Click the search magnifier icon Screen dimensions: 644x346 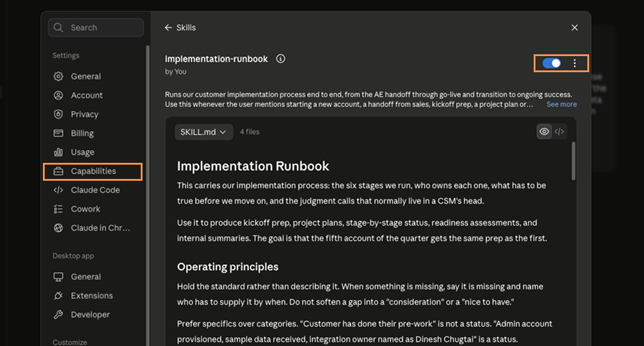point(58,27)
